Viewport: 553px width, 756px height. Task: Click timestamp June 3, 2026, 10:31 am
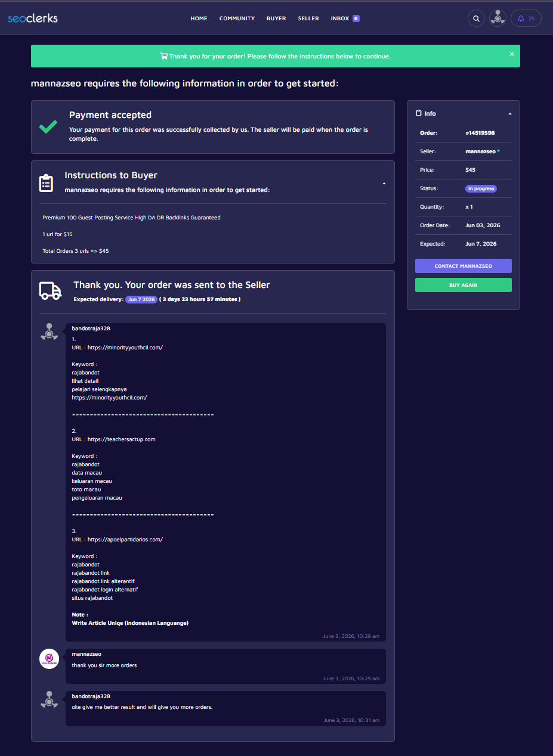tap(351, 720)
